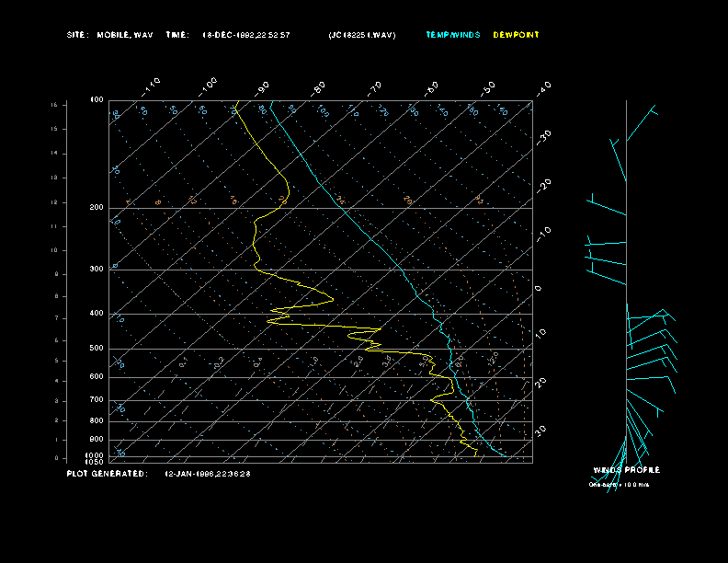Image resolution: width=728 pixels, height=563 pixels.
Task: Click the WINDS PROFILE caption
Action: (626, 470)
